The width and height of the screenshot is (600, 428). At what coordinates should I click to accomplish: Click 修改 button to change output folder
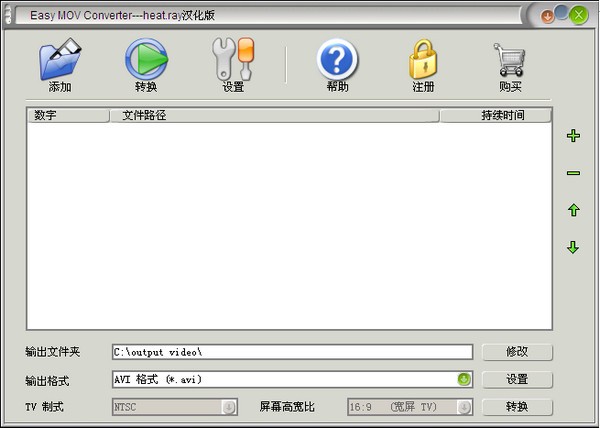coord(517,352)
